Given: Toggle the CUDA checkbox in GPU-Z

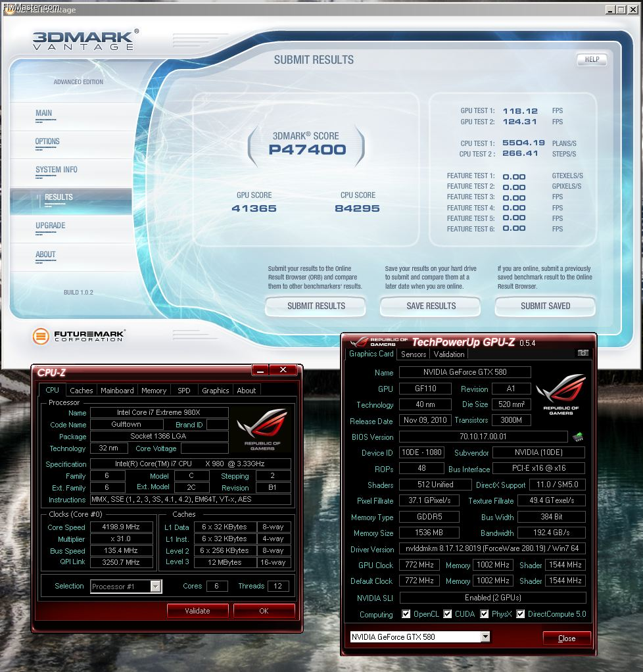Looking at the screenshot, I should pyautogui.click(x=447, y=614).
